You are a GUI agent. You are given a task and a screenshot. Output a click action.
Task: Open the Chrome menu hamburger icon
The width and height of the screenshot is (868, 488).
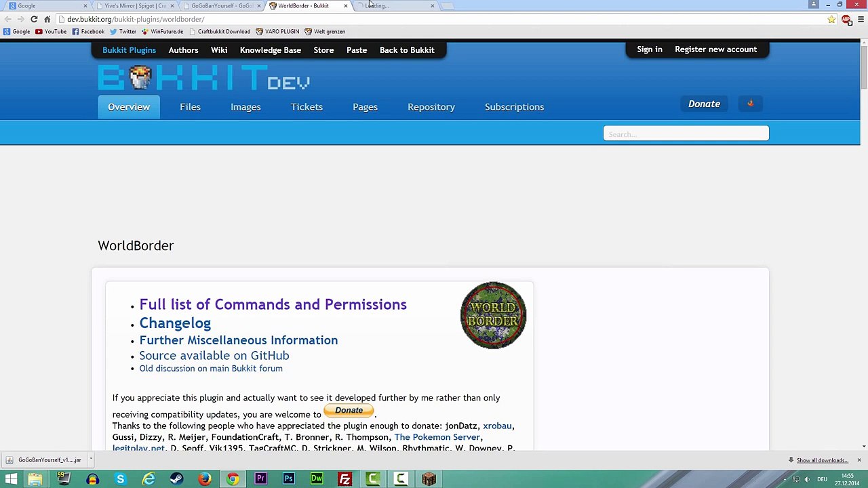(x=861, y=20)
